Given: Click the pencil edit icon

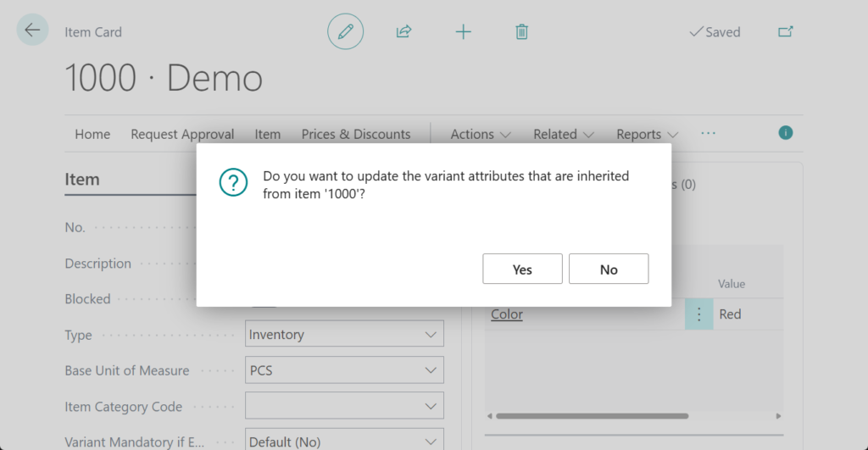Looking at the screenshot, I should point(345,32).
